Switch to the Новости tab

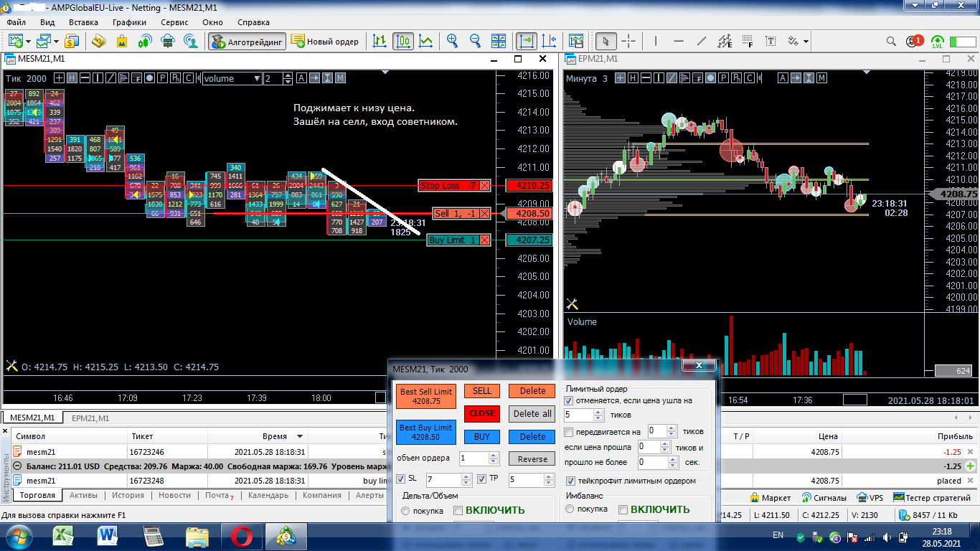[175, 495]
